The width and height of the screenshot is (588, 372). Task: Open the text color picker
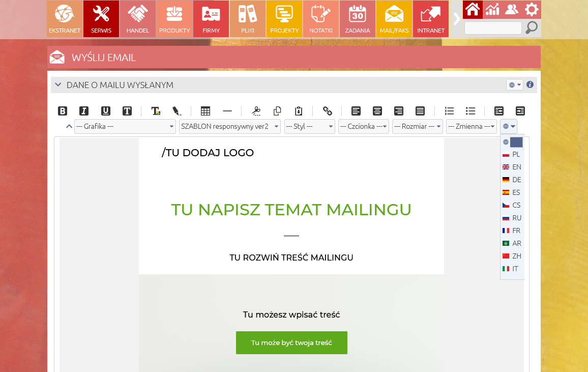(156, 111)
